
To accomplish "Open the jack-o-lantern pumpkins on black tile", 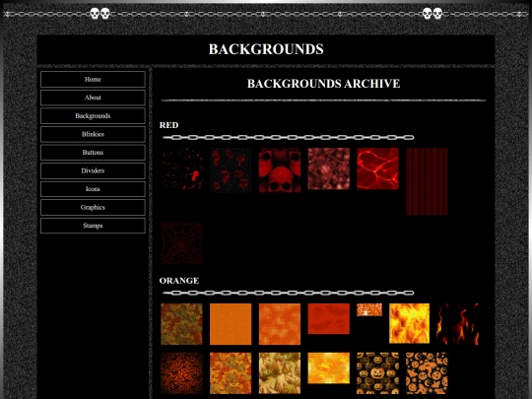I will (377, 373).
